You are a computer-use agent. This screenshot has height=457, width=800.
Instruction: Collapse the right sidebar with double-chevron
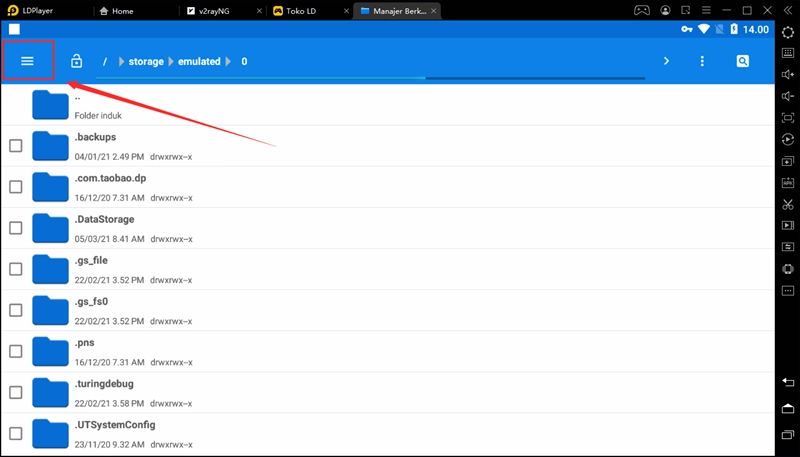(x=788, y=10)
